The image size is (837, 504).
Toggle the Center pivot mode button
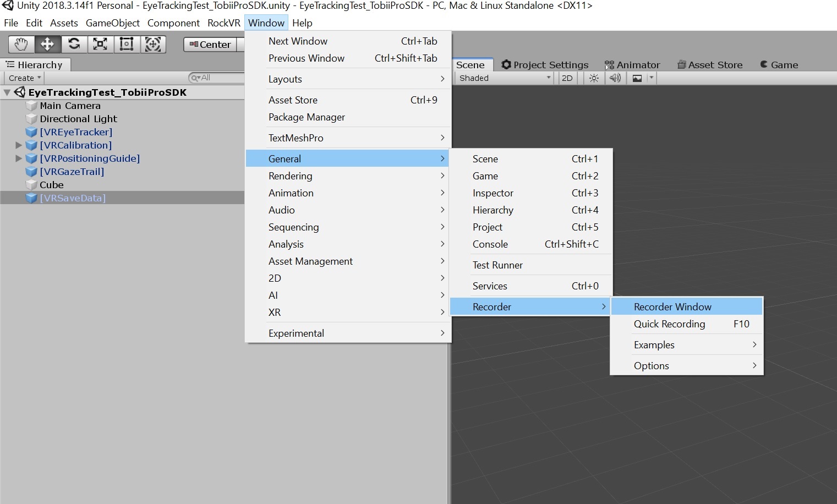click(x=210, y=45)
